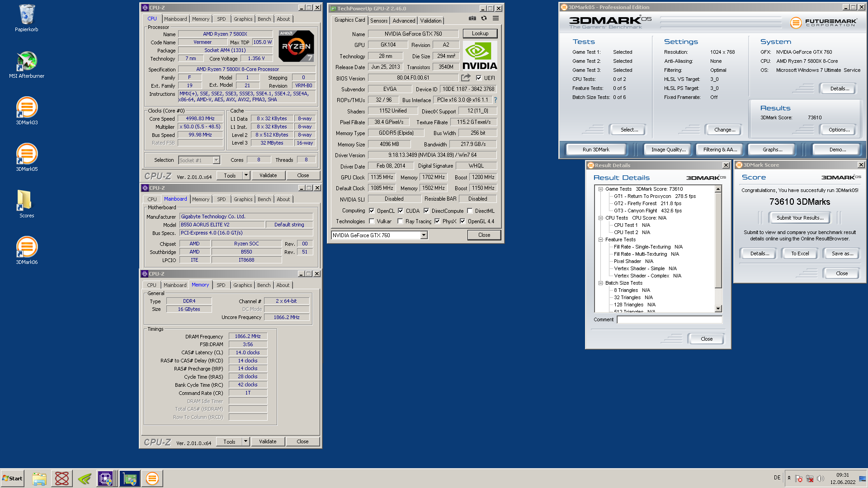This screenshot has height=488, width=868.
Task: Collapse the Game Tests tree node
Action: coord(600,189)
